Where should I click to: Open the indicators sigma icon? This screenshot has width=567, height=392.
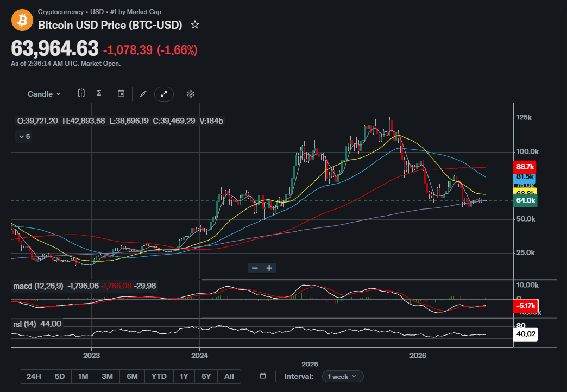point(99,93)
